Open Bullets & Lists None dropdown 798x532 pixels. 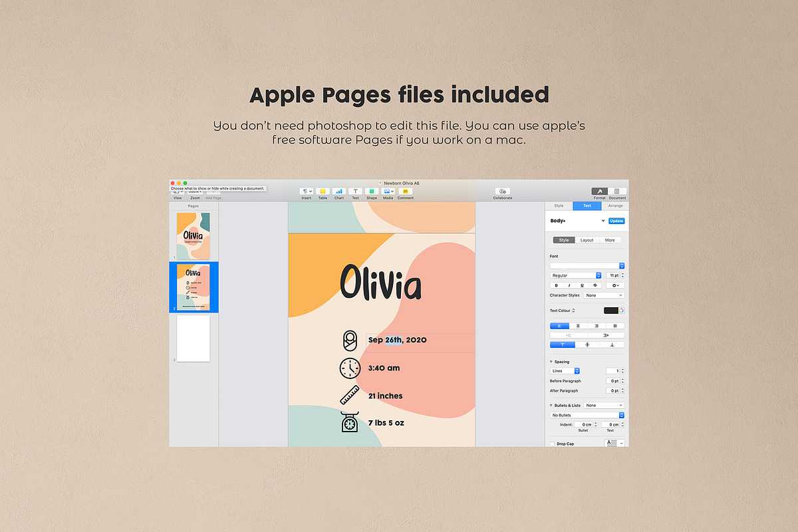(x=603, y=405)
